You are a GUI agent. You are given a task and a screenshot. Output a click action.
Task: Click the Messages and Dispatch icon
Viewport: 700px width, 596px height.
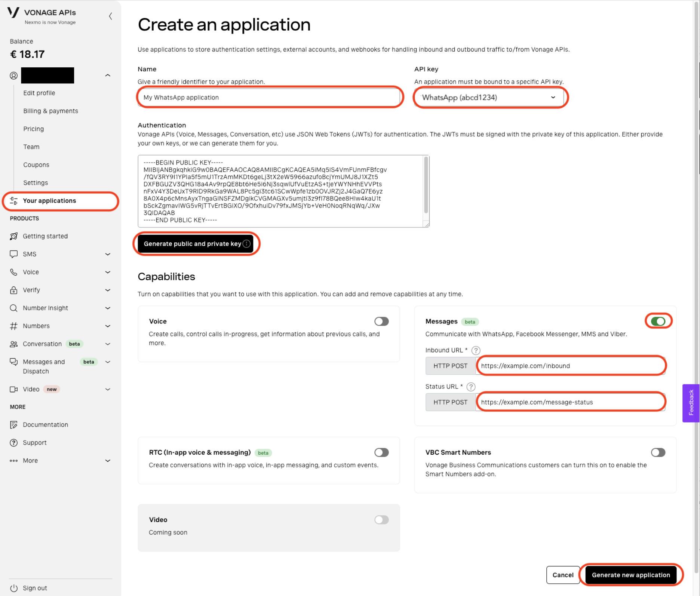coord(14,362)
